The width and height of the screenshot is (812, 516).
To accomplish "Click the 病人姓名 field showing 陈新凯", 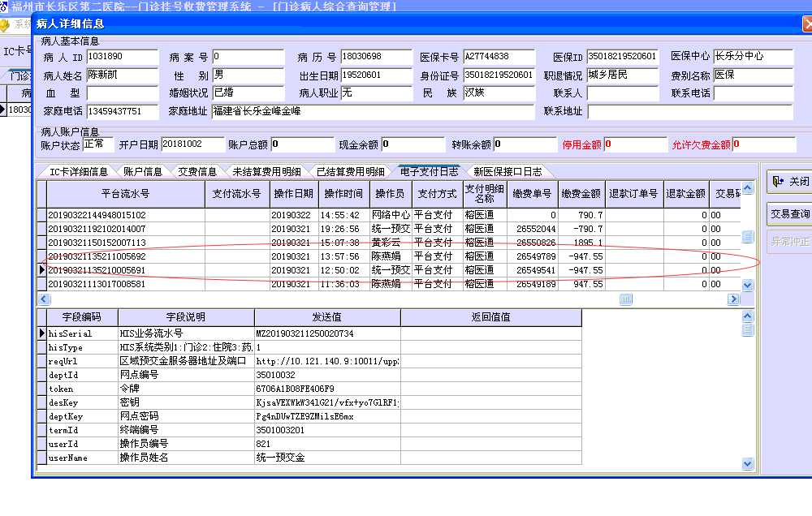I will click(123, 75).
